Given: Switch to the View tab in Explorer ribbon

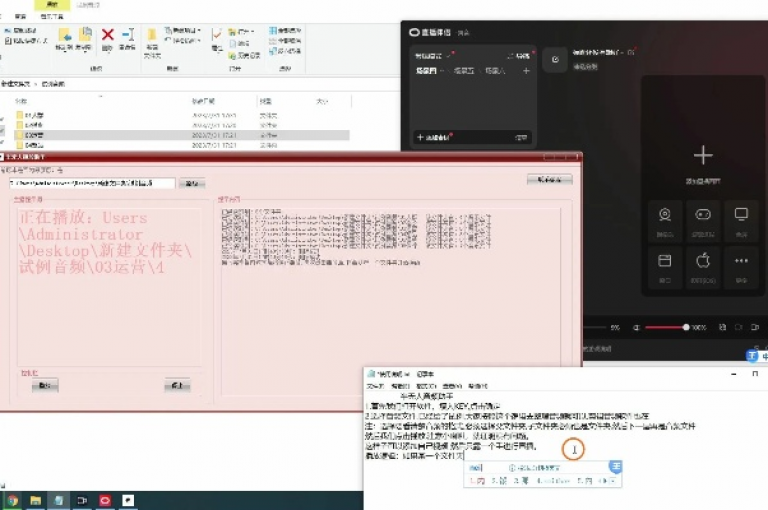Looking at the screenshot, I should [x=20, y=17].
